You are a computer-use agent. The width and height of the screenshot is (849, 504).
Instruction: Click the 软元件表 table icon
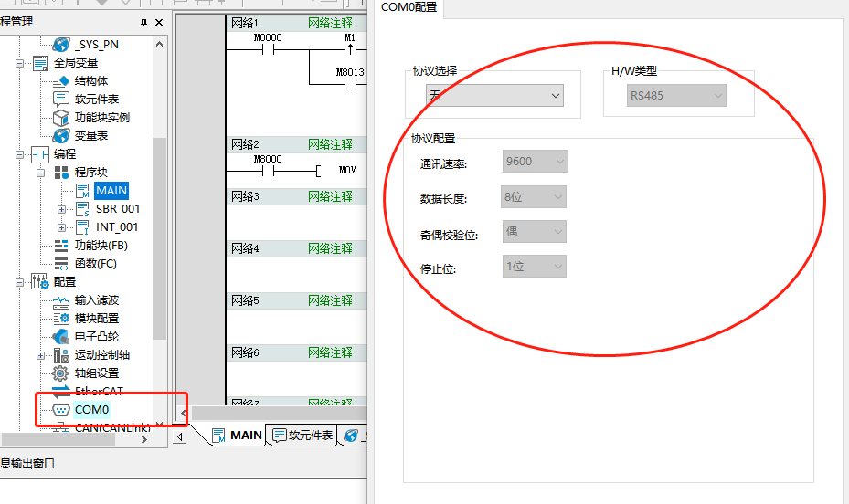(x=60, y=100)
